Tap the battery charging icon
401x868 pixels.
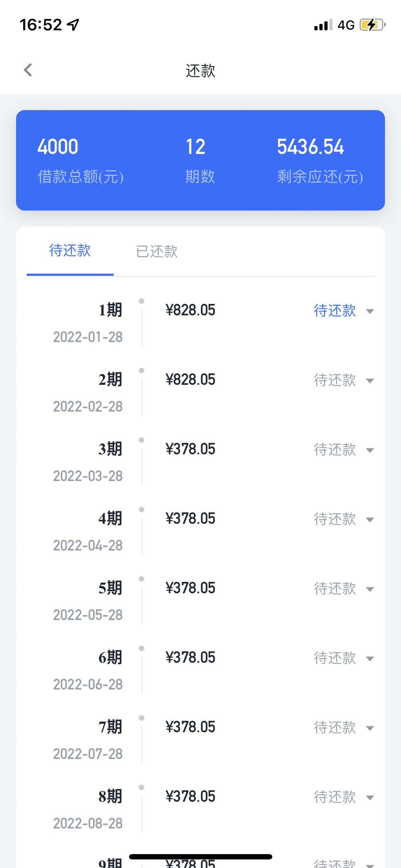pos(372,25)
